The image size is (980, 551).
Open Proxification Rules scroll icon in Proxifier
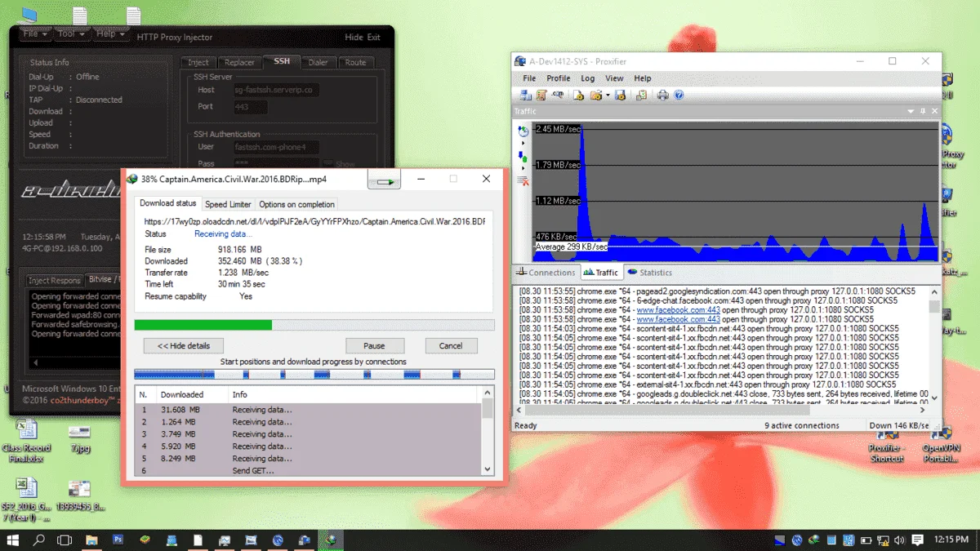point(541,95)
